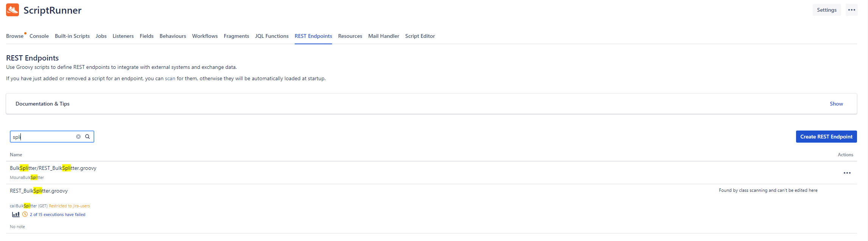Select the Fragments tab
This screenshot has height=241, width=868.
[236, 36]
